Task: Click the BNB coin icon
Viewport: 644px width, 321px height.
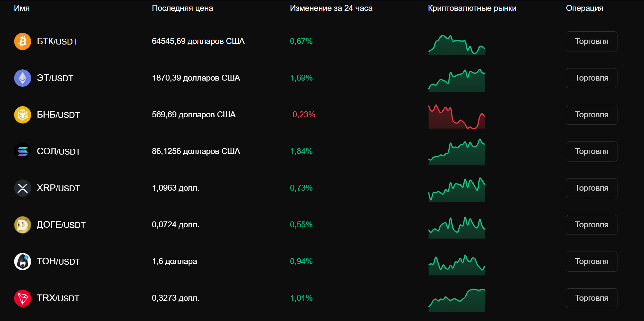Action: (x=23, y=115)
